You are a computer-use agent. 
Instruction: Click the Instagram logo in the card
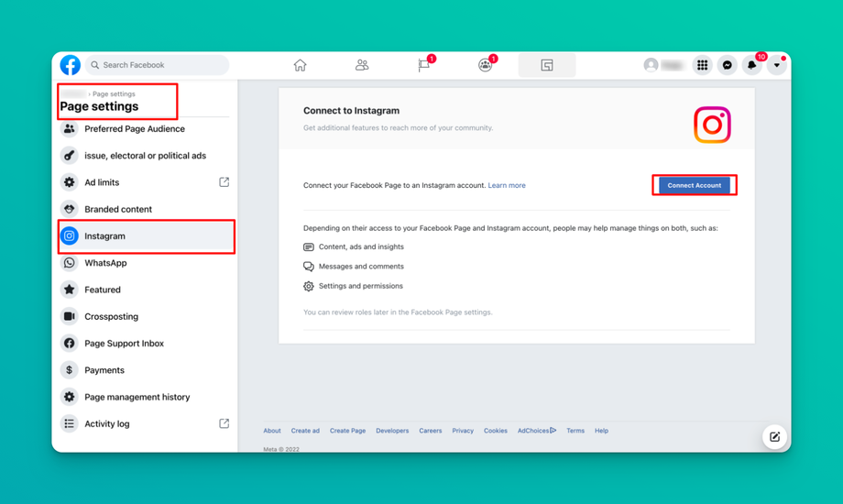[x=712, y=125]
